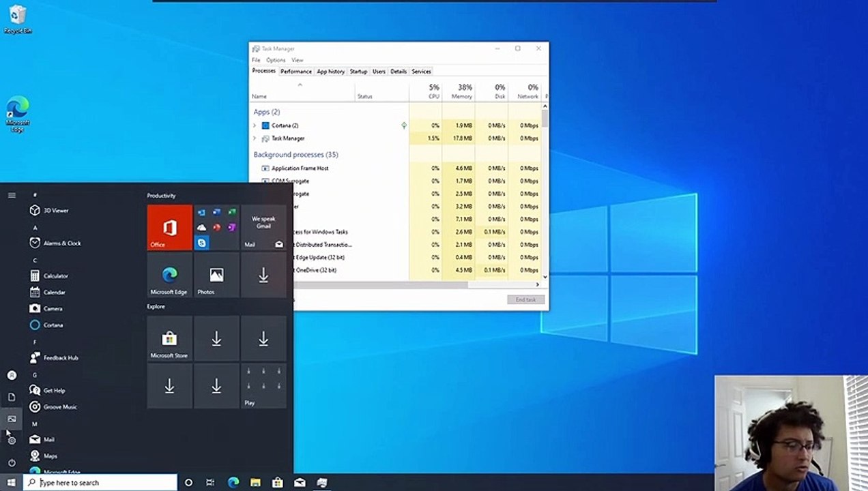Open Pictures from the Start left rail
The image size is (868, 491).
(12, 419)
